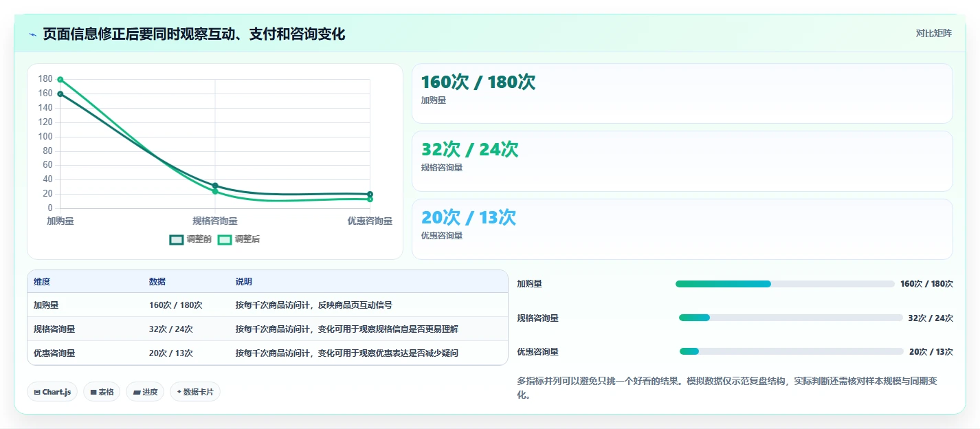This screenshot has width=980, height=429.
Task: Select the 进度 tag label
Action: tap(150, 392)
